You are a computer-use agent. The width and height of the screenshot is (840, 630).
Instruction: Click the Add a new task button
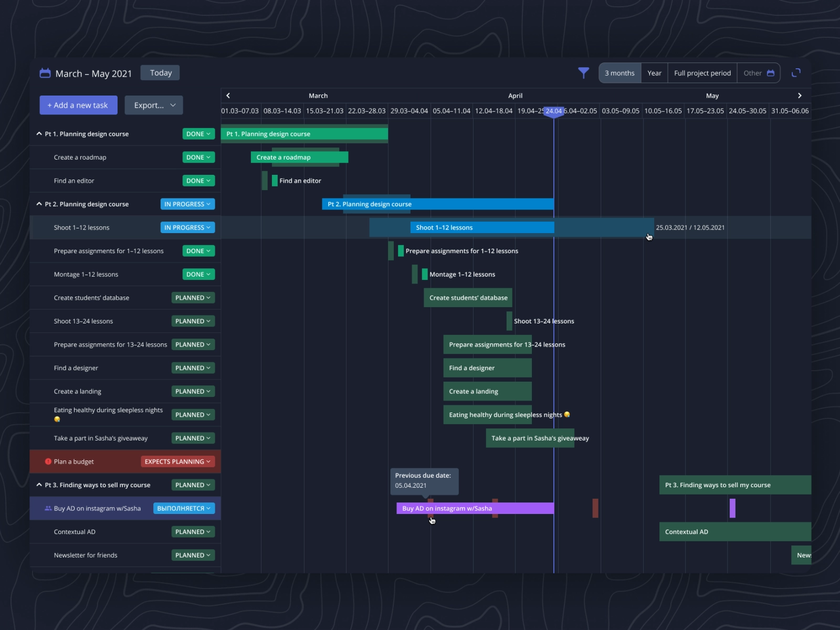pos(78,105)
